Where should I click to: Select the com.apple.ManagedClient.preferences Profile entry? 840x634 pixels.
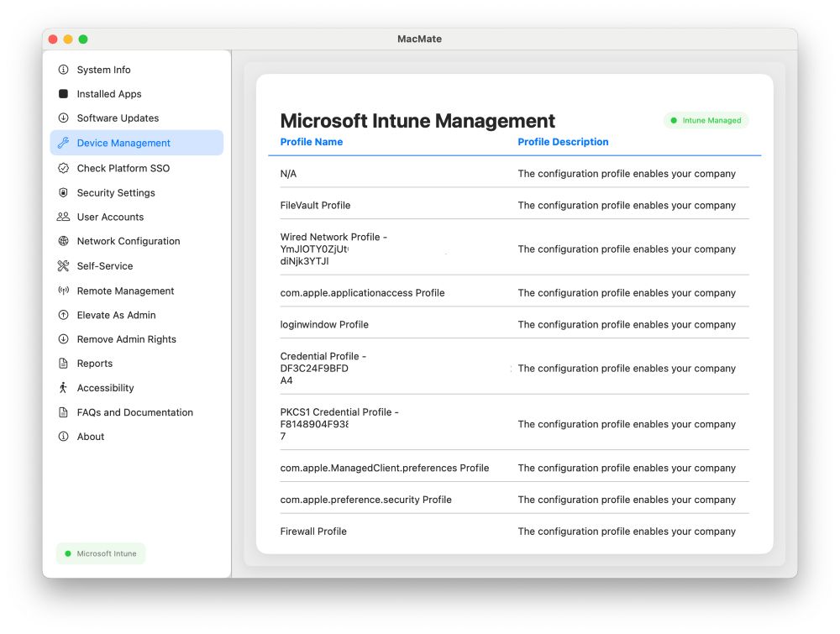point(384,468)
